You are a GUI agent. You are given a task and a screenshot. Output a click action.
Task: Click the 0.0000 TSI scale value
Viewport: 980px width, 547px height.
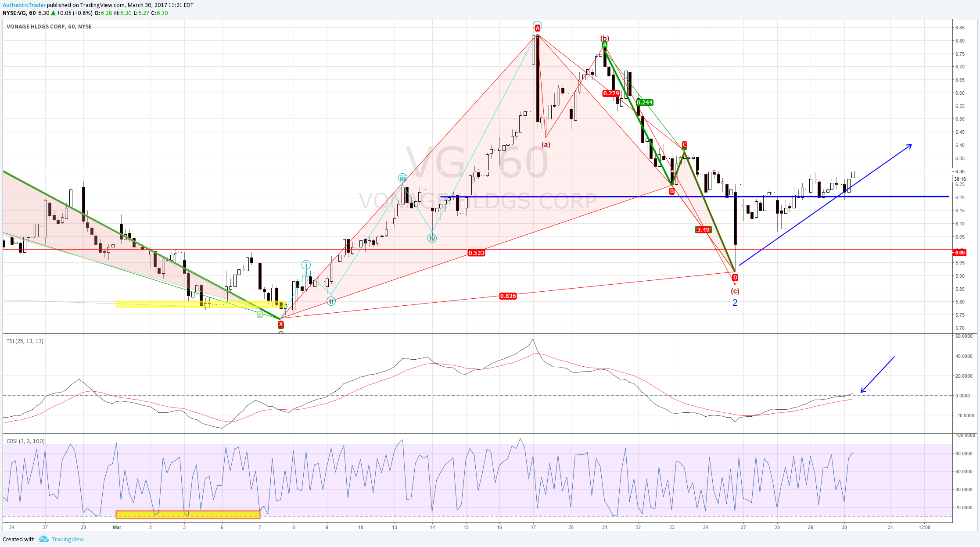point(962,396)
